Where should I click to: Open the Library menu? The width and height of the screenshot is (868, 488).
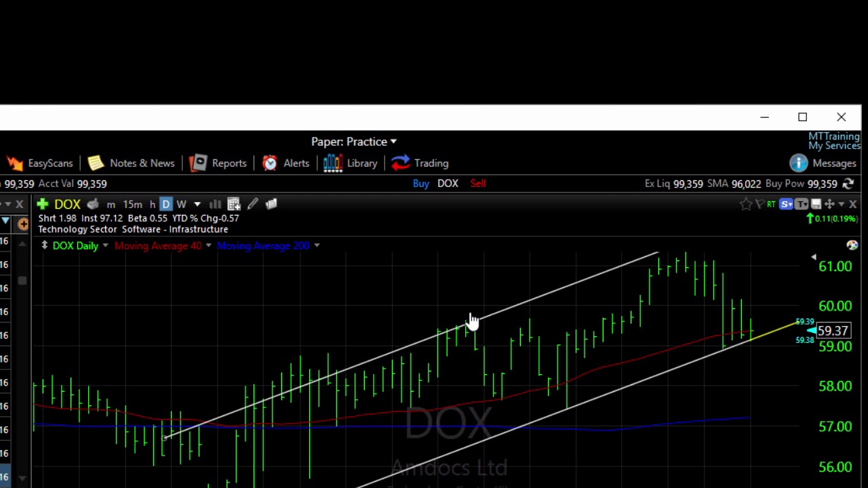pyautogui.click(x=350, y=163)
